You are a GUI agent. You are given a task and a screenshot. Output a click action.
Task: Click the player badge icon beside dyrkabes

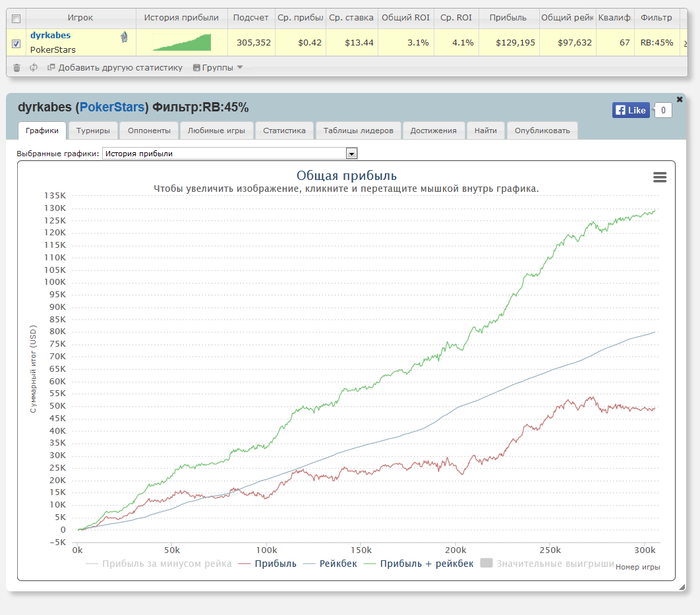pos(124,37)
